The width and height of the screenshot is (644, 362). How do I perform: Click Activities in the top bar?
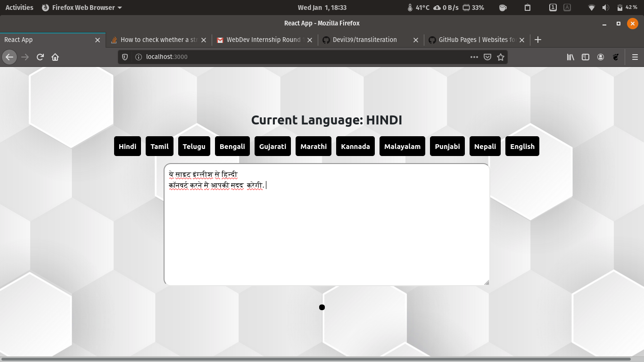19,7
